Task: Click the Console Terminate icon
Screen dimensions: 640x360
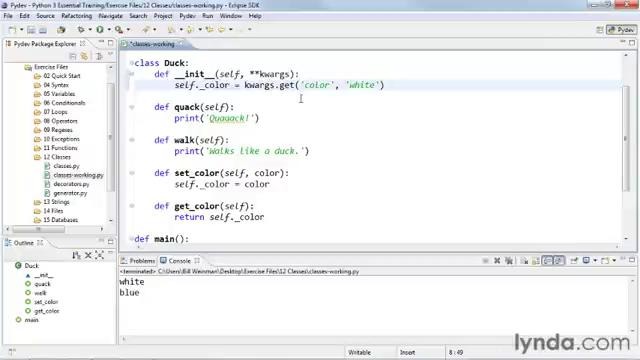Action: pos(485,260)
